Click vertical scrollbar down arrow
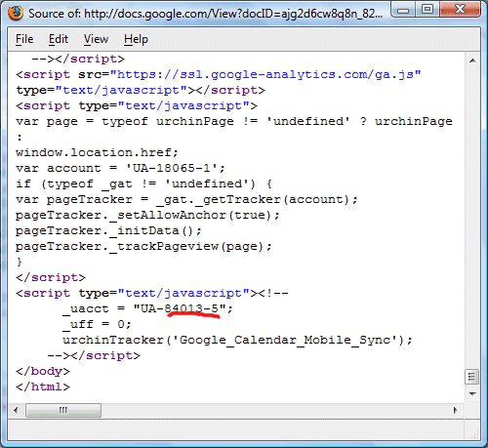The image size is (488, 448). tap(472, 393)
